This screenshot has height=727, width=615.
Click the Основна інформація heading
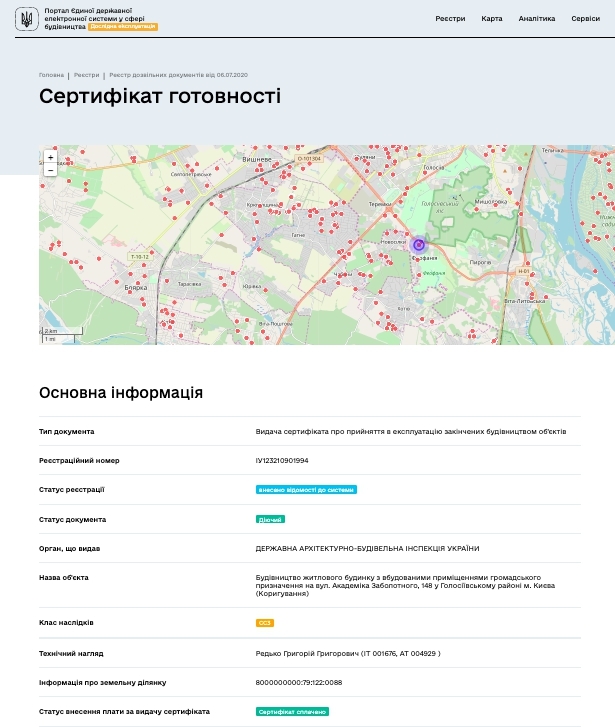click(x=121, y=392)
